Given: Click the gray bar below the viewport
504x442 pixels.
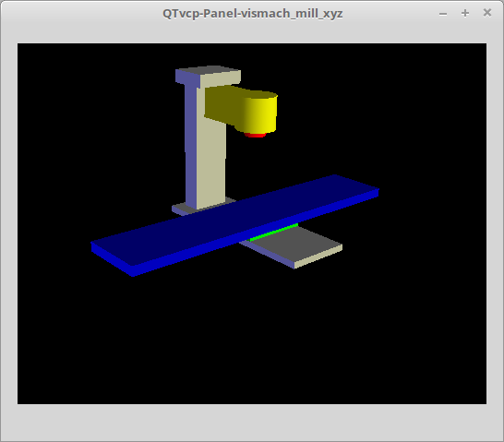Looking at the screenshot, I should click(x=252, y=423).
